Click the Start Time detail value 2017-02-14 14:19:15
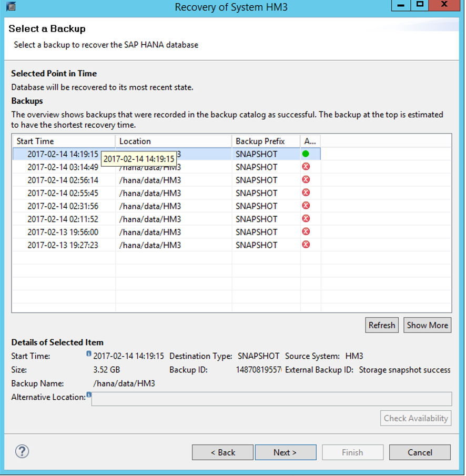The image size is (466, 476). coord(128,356)
